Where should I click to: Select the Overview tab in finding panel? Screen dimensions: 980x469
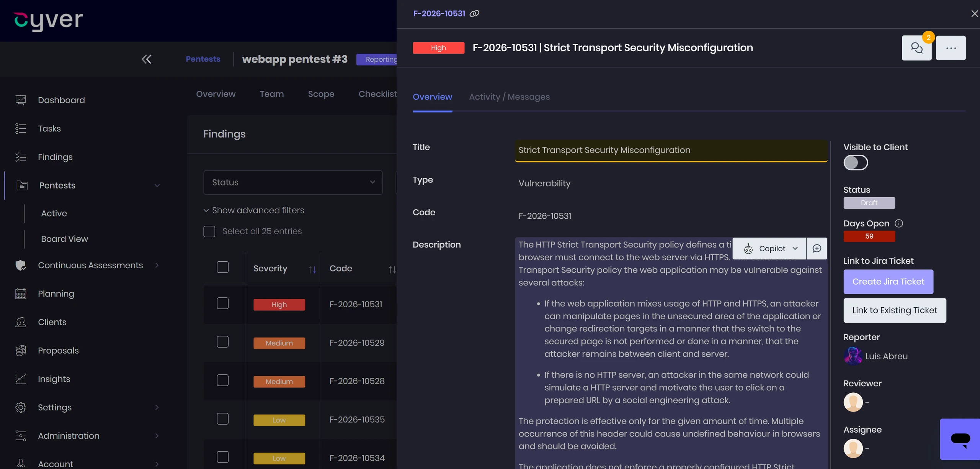[433, 97]
